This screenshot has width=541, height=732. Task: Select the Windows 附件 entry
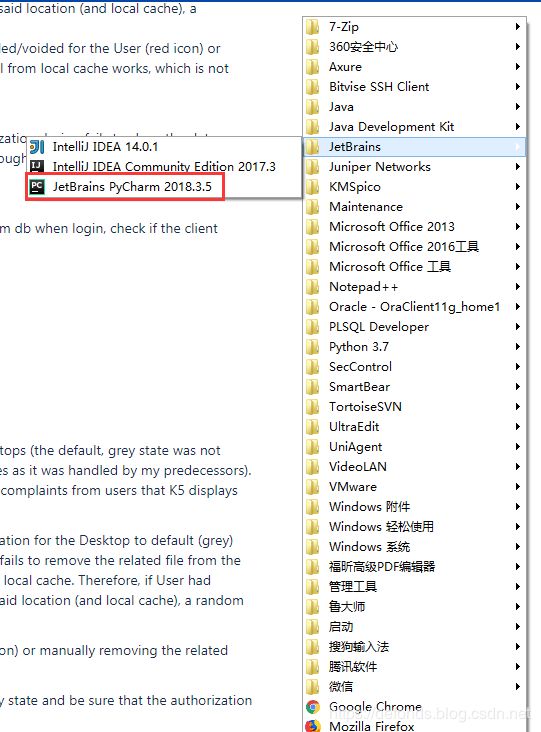(x=415, y=507)
